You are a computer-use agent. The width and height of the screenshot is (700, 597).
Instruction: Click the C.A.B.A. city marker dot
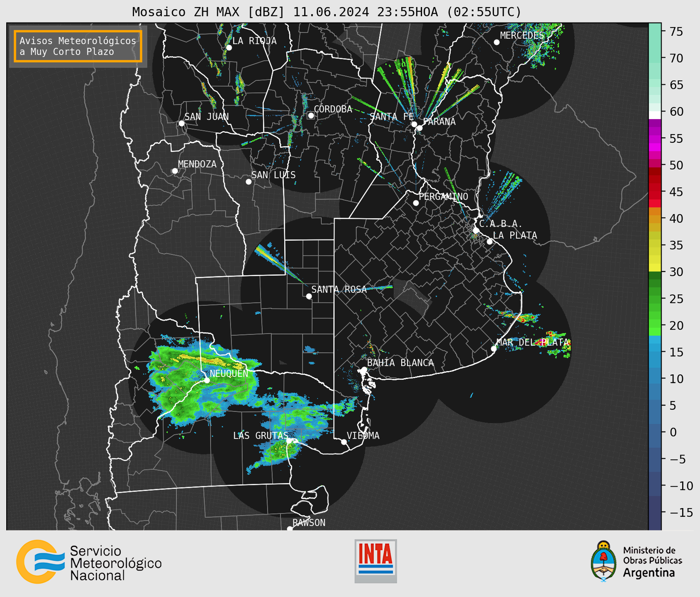476,230
